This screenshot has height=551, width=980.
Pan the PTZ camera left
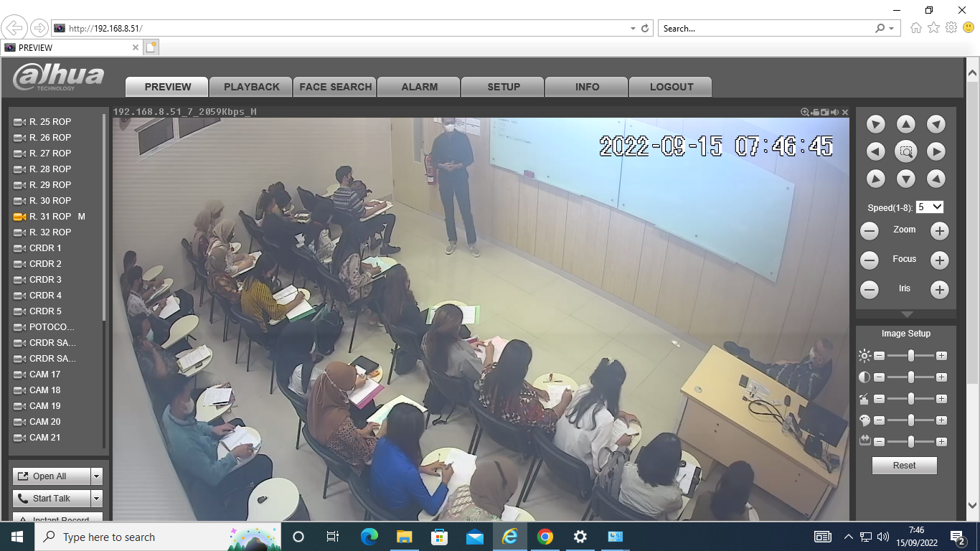[875, 151]
